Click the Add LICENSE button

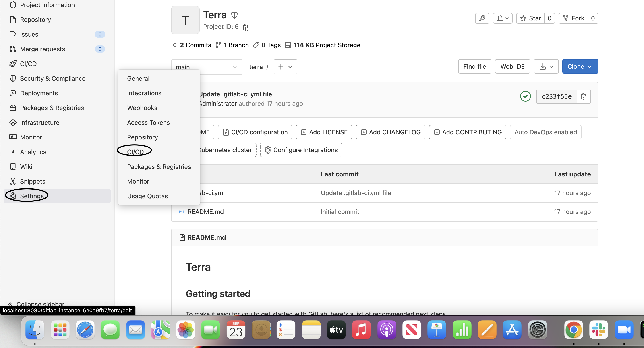[x=324, y=132]
